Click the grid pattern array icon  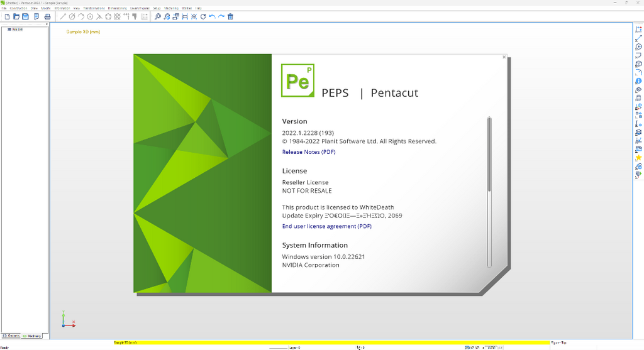click(x=117, y=17)
